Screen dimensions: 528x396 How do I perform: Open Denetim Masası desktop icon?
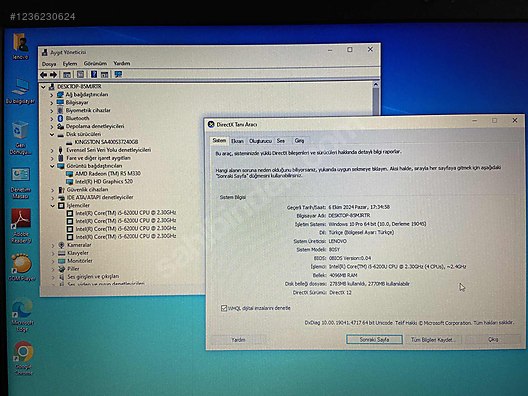pos(21,183)
